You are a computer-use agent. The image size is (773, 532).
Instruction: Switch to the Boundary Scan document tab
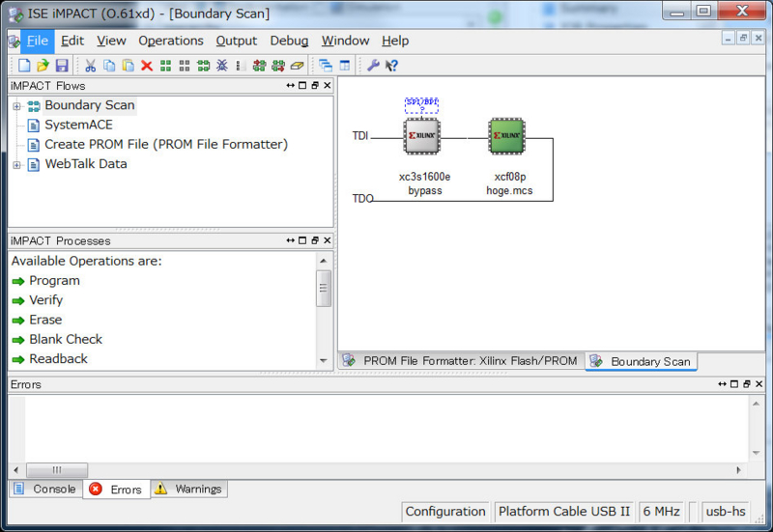pos(641,361)
